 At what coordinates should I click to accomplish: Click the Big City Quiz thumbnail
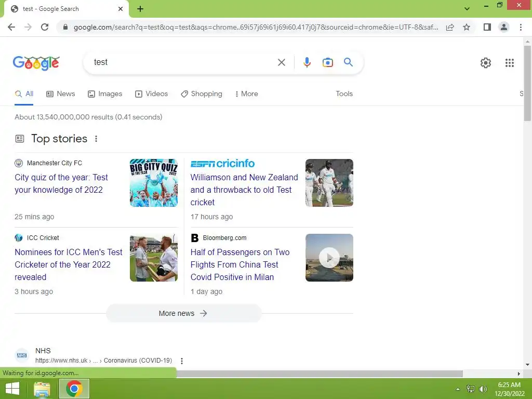click(x=154, y=183)
